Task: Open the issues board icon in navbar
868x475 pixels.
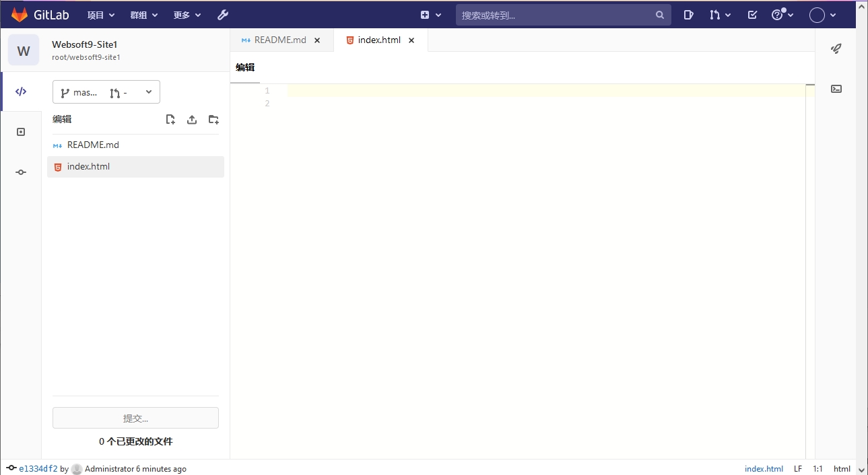Action: pos(688,15)
